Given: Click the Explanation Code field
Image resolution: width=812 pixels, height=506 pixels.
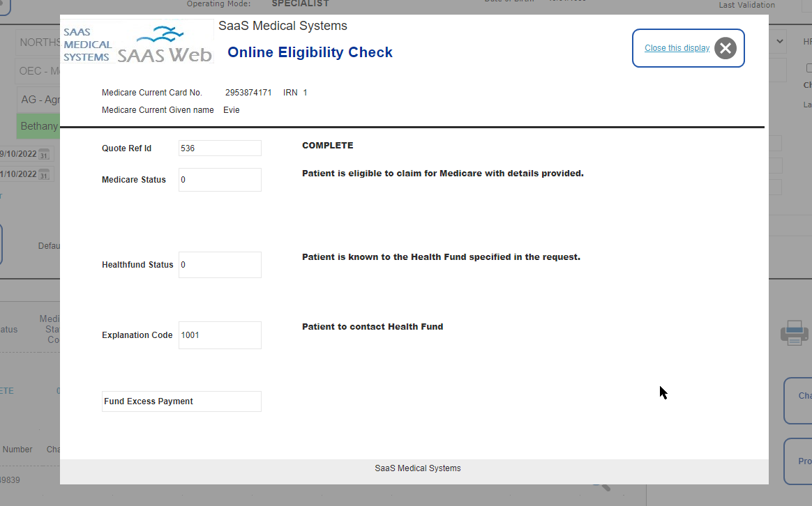Looking at the screenshot, I should click(x=220, y=335).
